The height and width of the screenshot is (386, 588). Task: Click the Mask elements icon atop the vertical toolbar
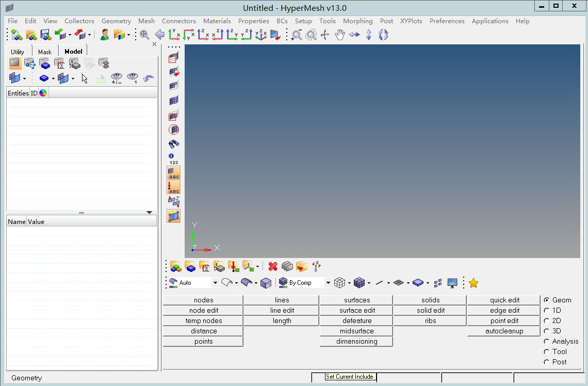tap(174, 57)
